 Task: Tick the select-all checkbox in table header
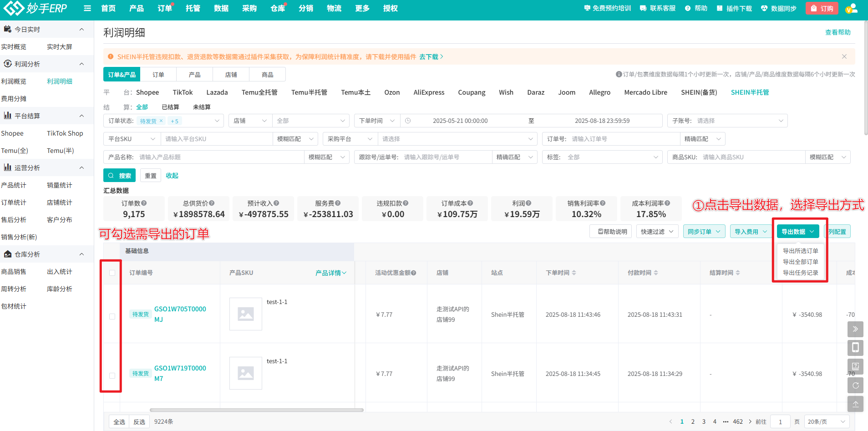112,273
